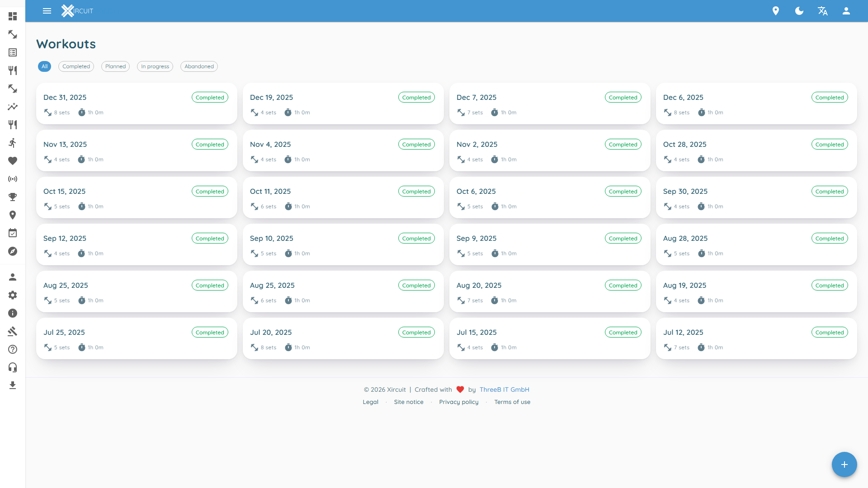Open the settings gear in sidebar

13,295
